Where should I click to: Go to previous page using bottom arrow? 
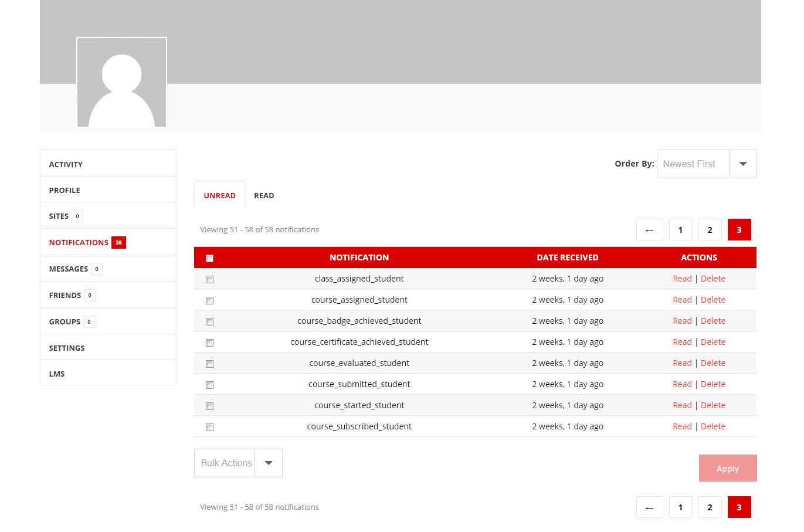point(649,507)
